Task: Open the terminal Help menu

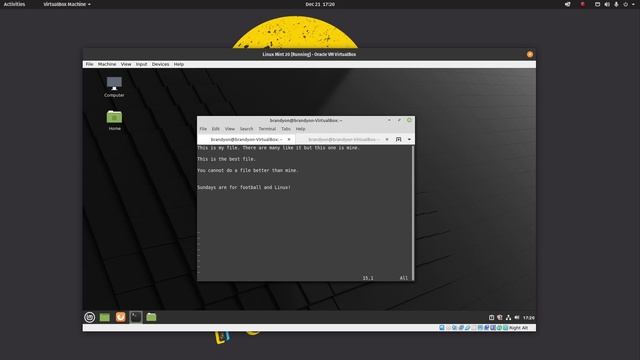Action: [x=300, y=129]
